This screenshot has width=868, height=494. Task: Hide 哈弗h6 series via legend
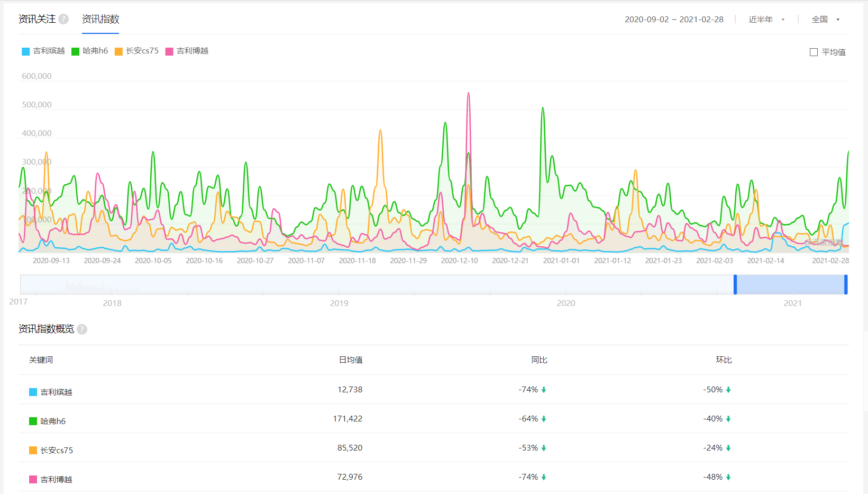[90, 51]
